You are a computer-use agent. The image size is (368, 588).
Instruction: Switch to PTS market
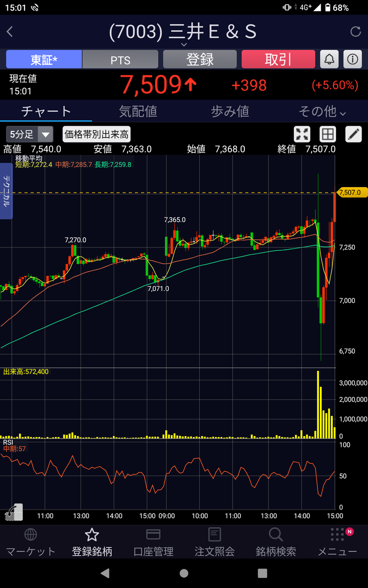pyautogui.click(x=120, y=59)
